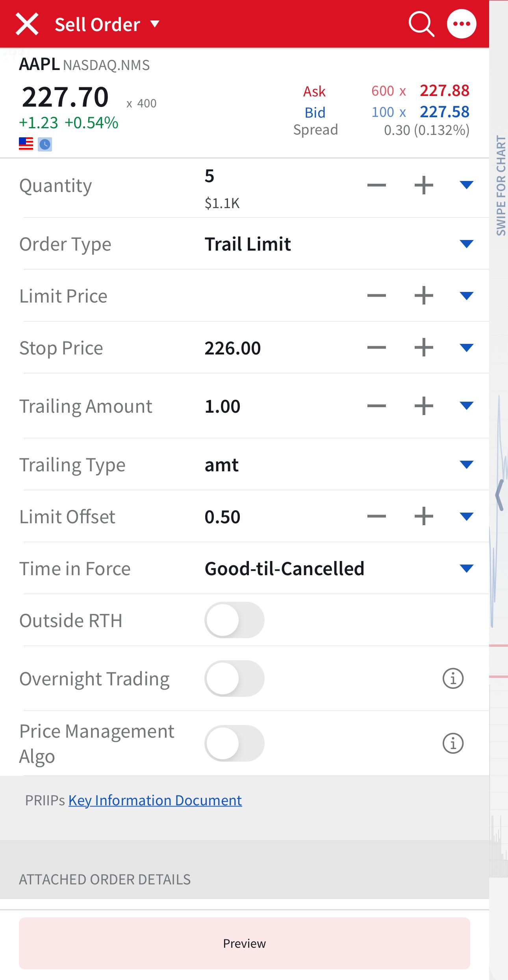Open the symbol search
The image size is (508, 980).
(421, 24)
